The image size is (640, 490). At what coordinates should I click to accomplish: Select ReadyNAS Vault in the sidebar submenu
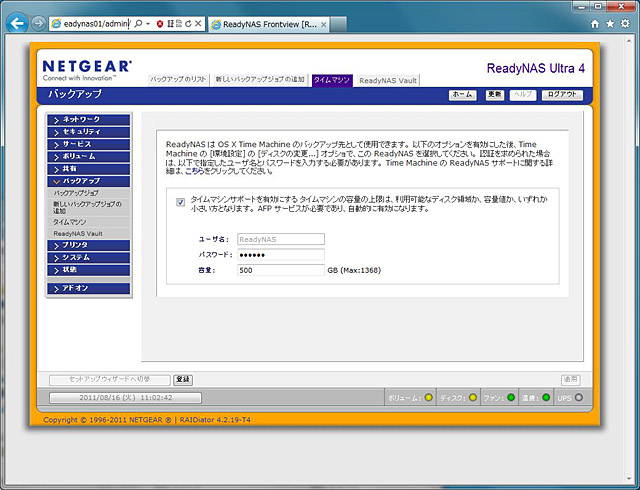click(x=78, y=232)
